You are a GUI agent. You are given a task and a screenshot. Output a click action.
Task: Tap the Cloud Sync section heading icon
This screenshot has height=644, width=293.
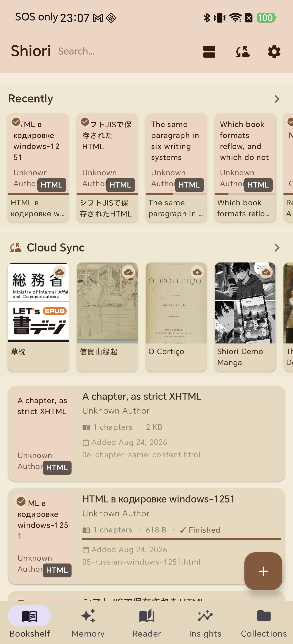point(16,248)
